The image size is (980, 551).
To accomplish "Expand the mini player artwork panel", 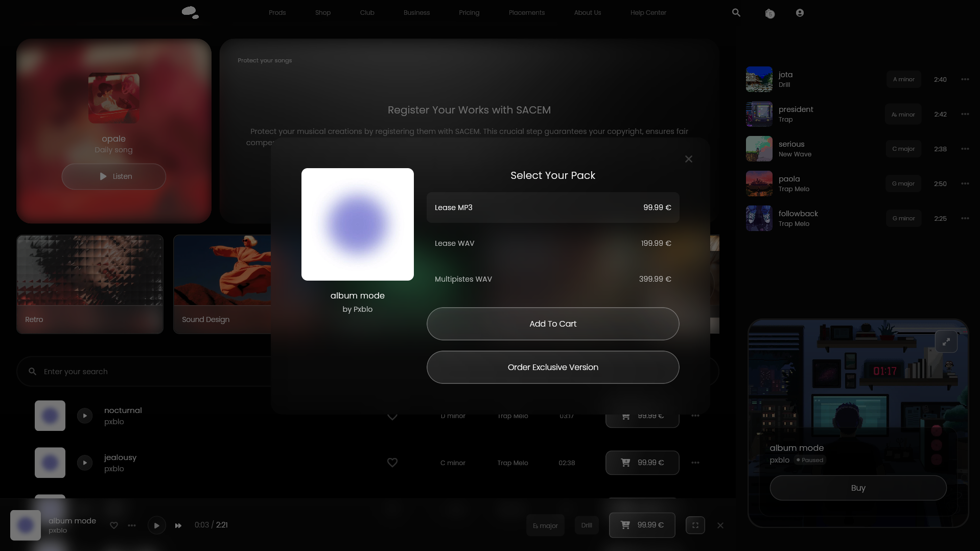I will pyautogui.click(x=946, y=341).
